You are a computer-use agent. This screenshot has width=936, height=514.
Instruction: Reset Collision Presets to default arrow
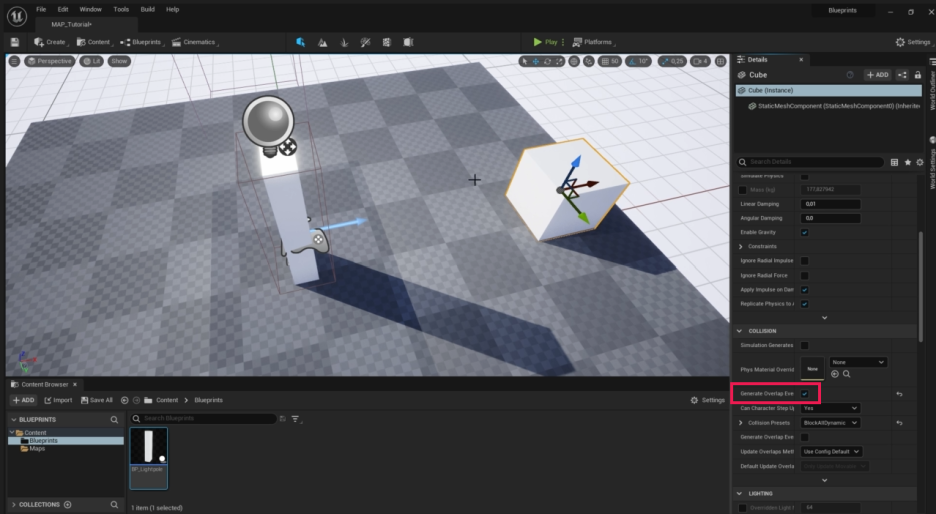pyautogui.click(x=899, y=423)
